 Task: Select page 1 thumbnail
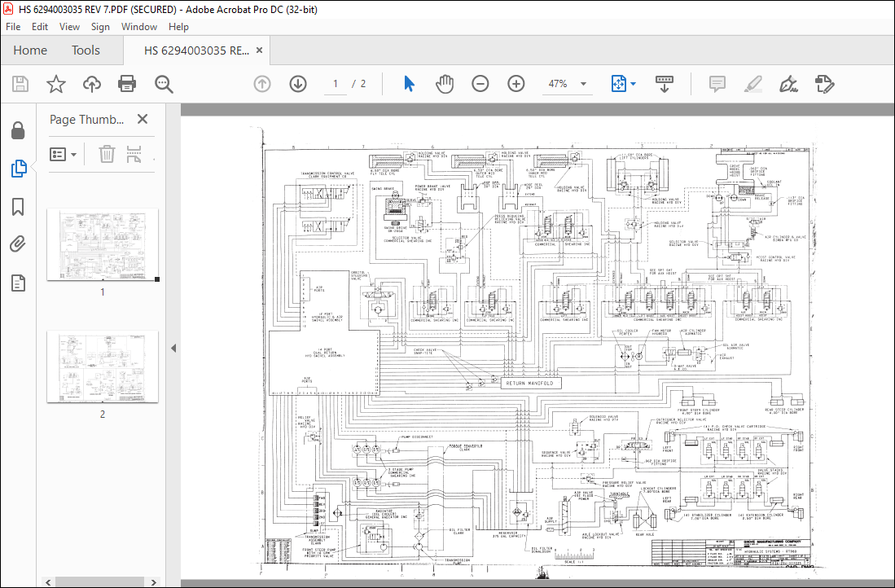[x=103, y=244]
